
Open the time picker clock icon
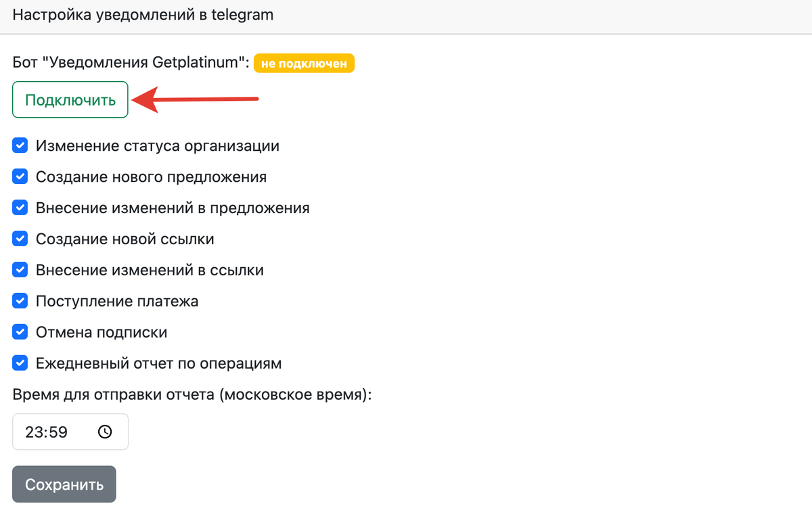pos(105,432)
